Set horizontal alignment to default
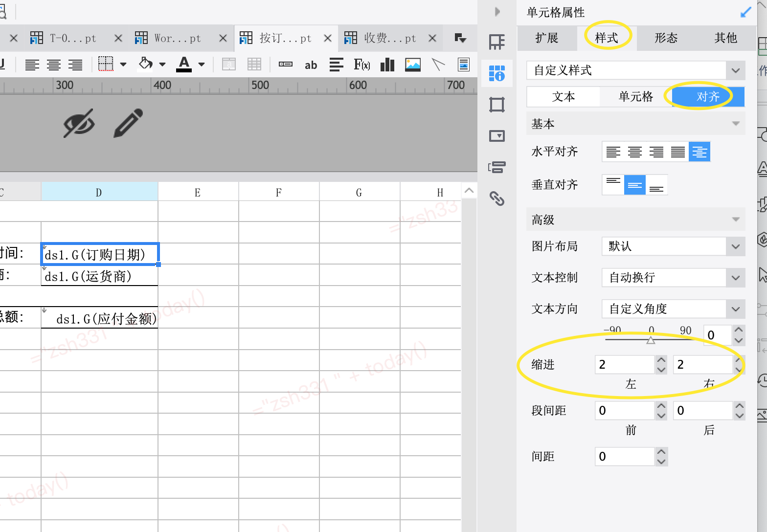The width and height of the screenshot is (767, 532). pos(699,152)
